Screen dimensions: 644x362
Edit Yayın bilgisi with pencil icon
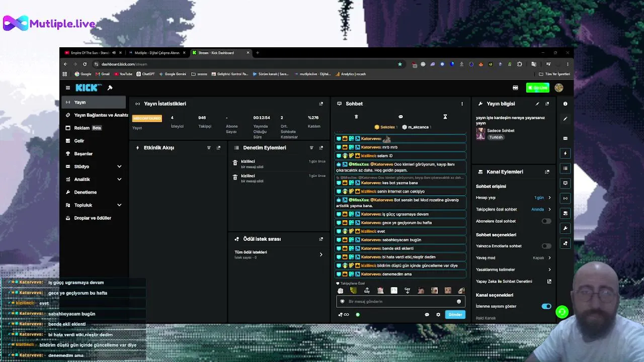[537, 104]
